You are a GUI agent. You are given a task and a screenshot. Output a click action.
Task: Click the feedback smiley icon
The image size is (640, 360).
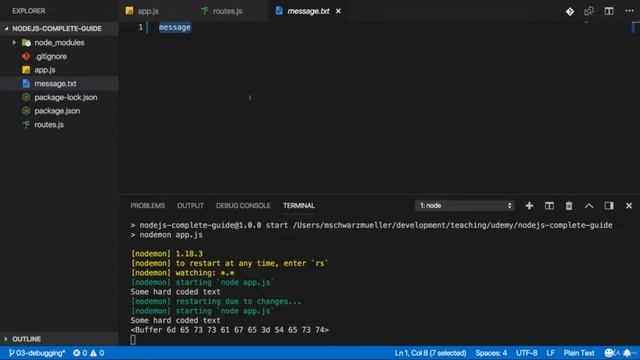[609, 353]
